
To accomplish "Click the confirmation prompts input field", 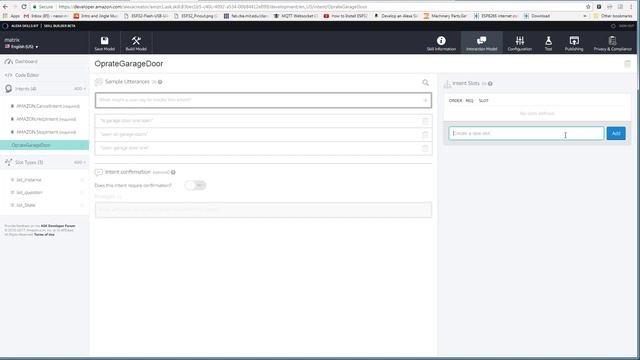I will click(x=263, y=210).
